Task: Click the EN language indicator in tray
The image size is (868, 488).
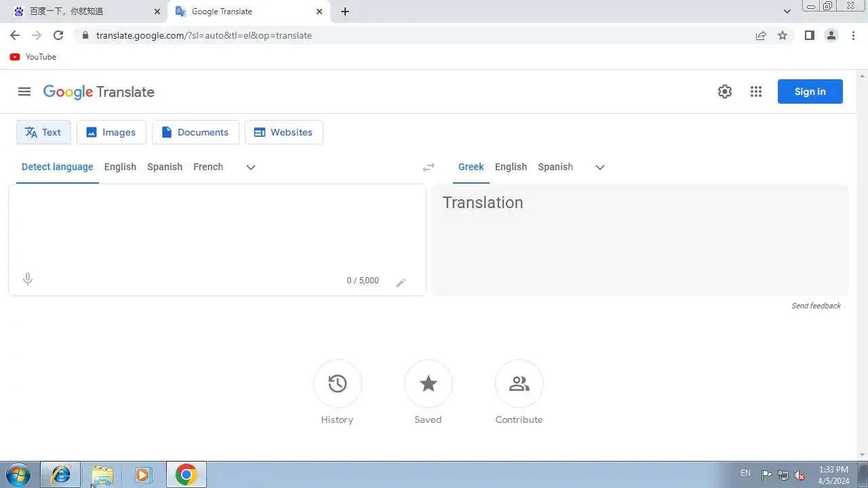Action: (745, 473)
